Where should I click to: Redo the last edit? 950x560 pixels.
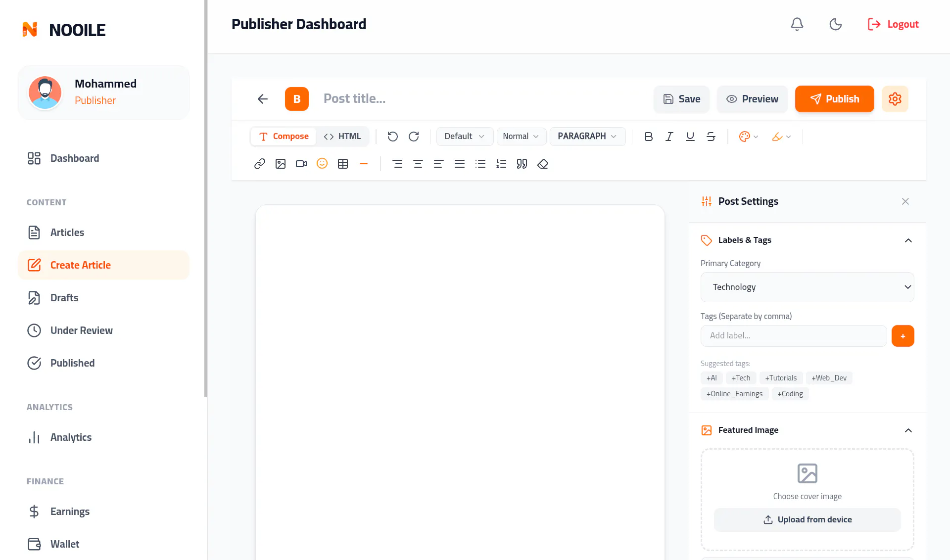414,137
